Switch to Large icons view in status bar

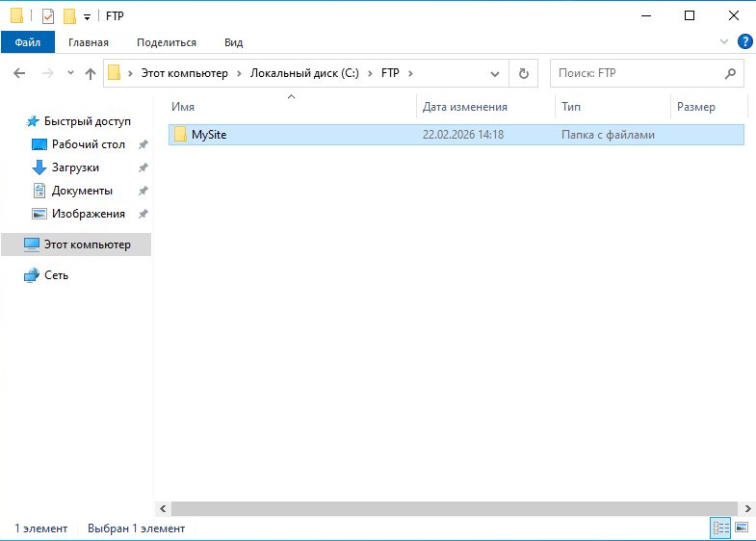tap(742, 528)
